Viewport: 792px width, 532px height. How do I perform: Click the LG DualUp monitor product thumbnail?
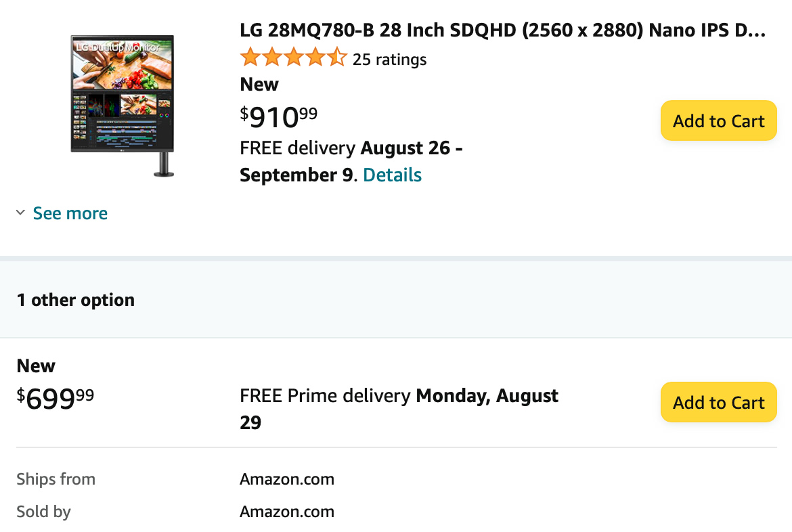pyautogui.click(x=123, y=106)
